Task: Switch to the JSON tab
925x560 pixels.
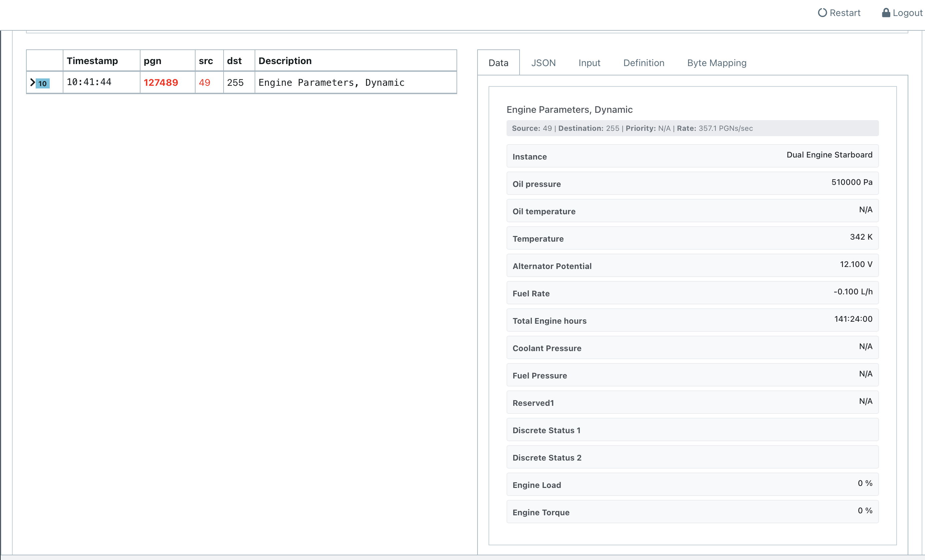Action: coord(543,63)
